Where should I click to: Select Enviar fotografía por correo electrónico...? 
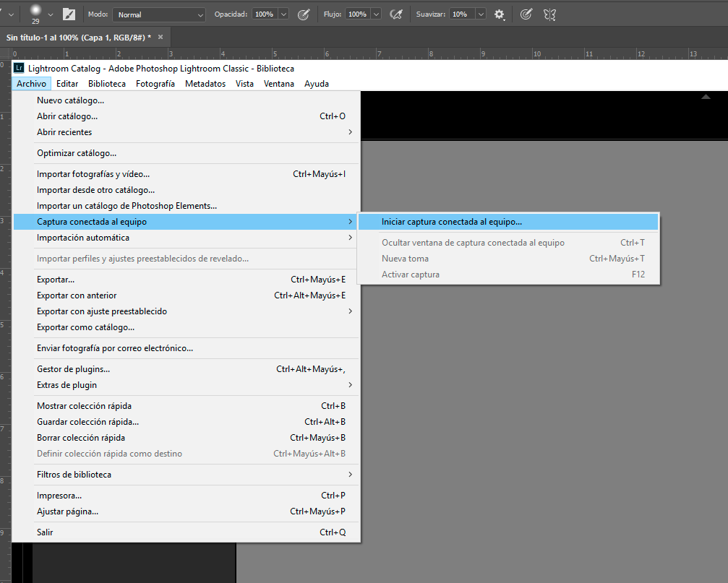click(x=187, y=348)
